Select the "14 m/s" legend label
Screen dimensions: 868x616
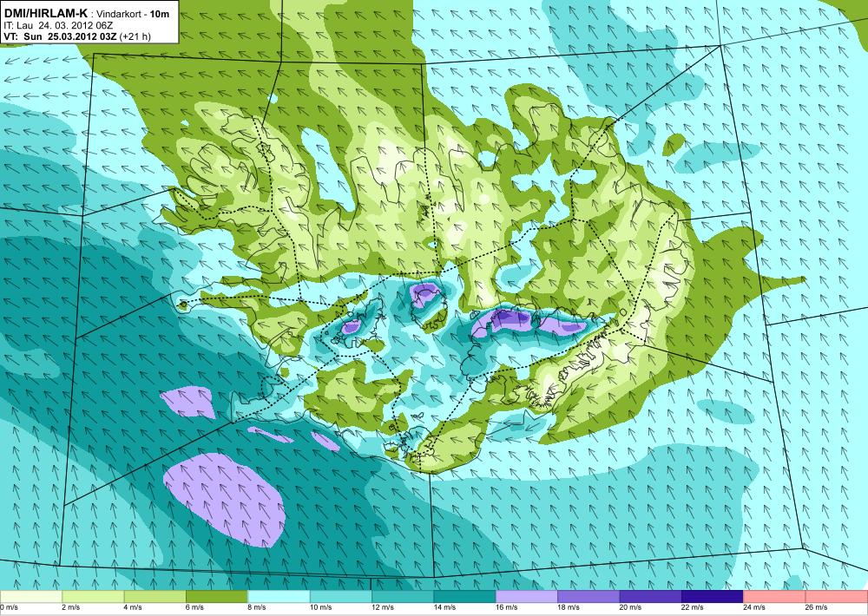(x=444, y=607)
